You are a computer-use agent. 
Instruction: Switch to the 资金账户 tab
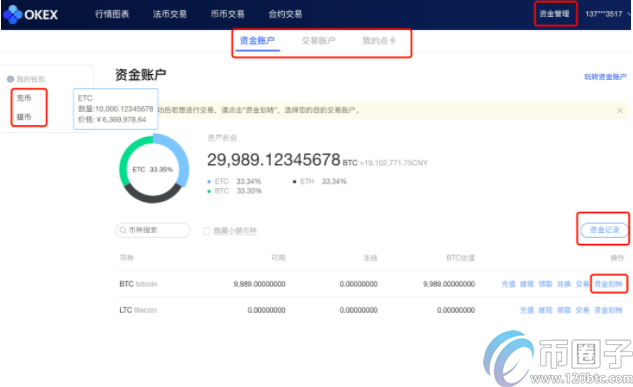click(x=257, y=41)
